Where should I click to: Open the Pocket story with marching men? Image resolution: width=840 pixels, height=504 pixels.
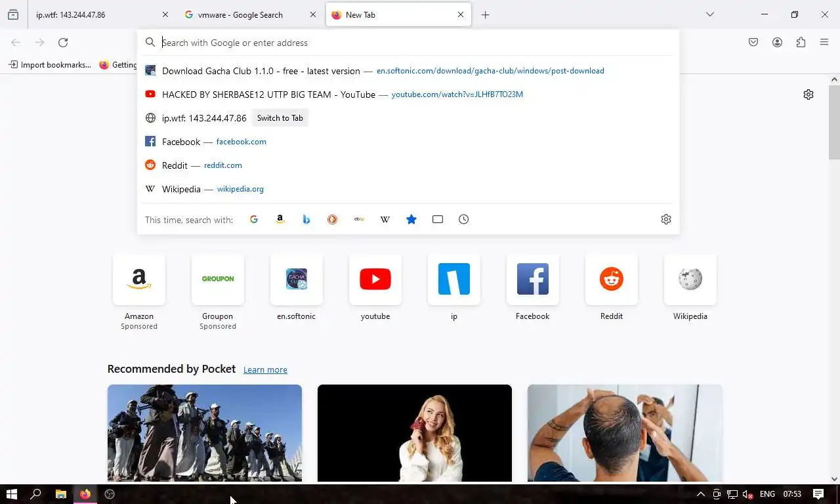point(205,433)
